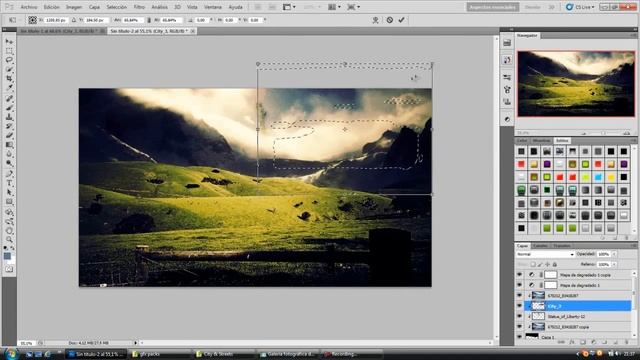Click the Diseño workspace button
The height and width of the screenshot is (360, 640).
pyautogui.click(x=532, y=7)
